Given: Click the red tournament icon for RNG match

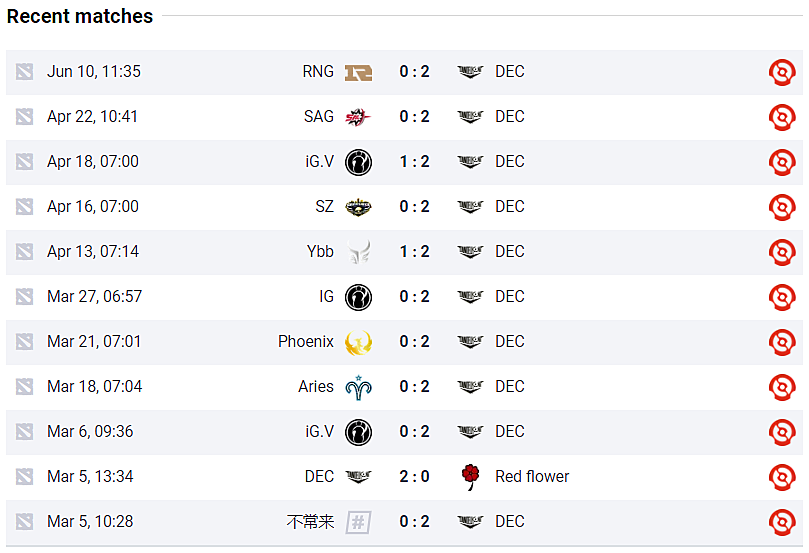Looking at the screenshot, I should pyautogui.click(x=782, y=72).
